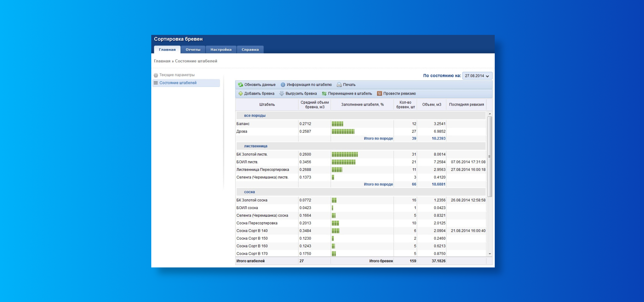Click the Печать printer icon

[339, 85]
